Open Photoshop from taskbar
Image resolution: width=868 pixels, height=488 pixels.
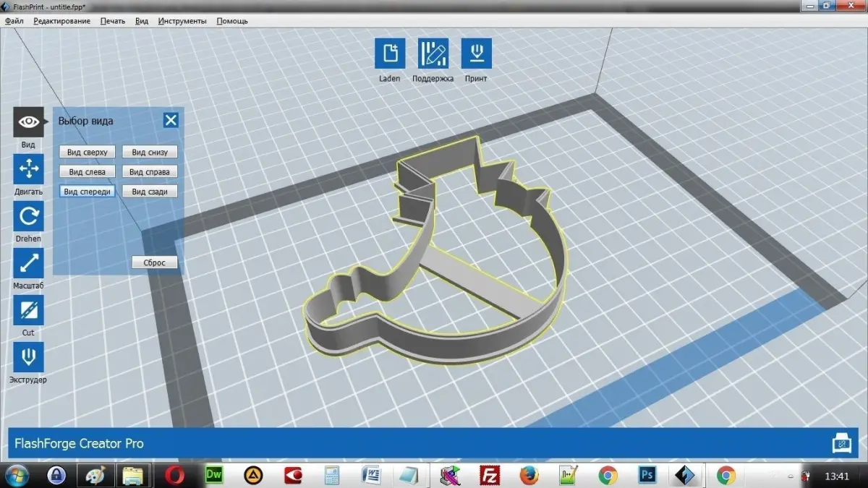[x=647, y=475]
